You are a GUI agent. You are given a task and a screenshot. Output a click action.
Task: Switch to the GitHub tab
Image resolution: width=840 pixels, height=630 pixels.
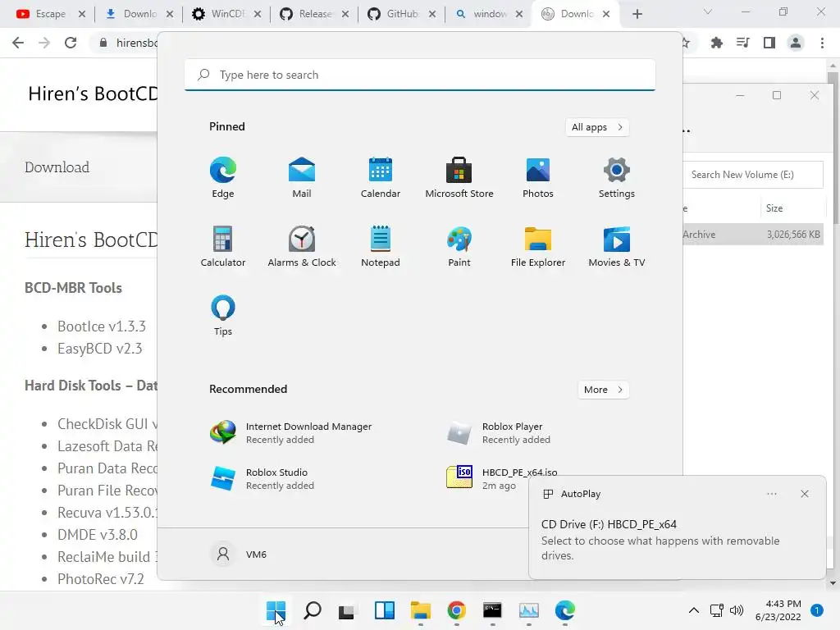pyautogui.click(x=402, y=14)
